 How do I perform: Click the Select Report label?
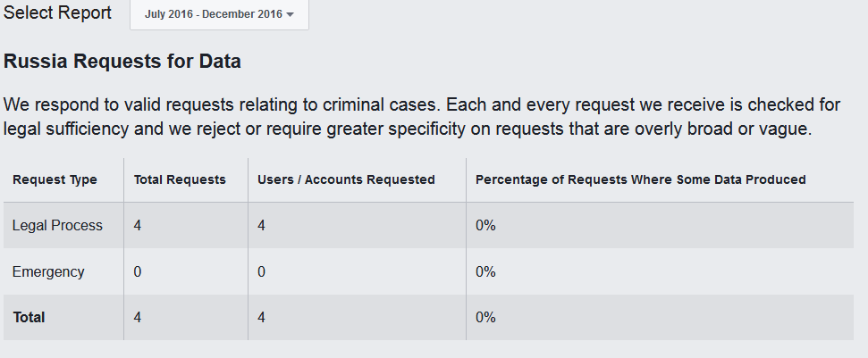(x=57, y=12)
